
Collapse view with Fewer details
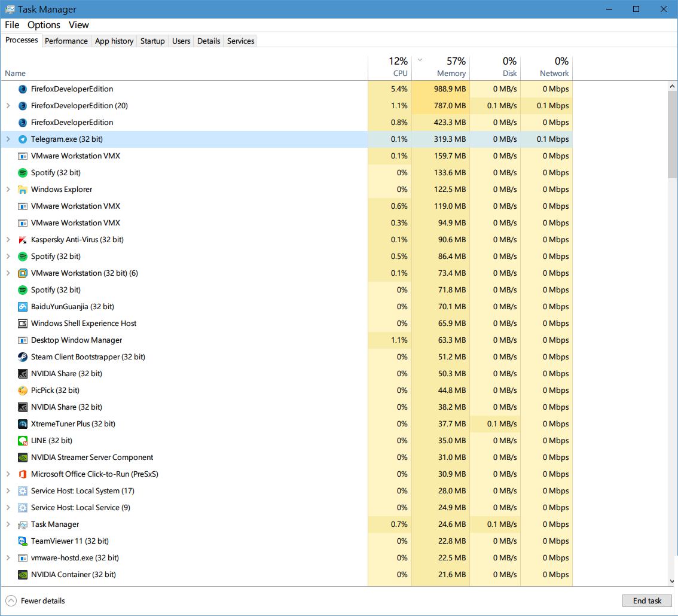tap(35, 601)
